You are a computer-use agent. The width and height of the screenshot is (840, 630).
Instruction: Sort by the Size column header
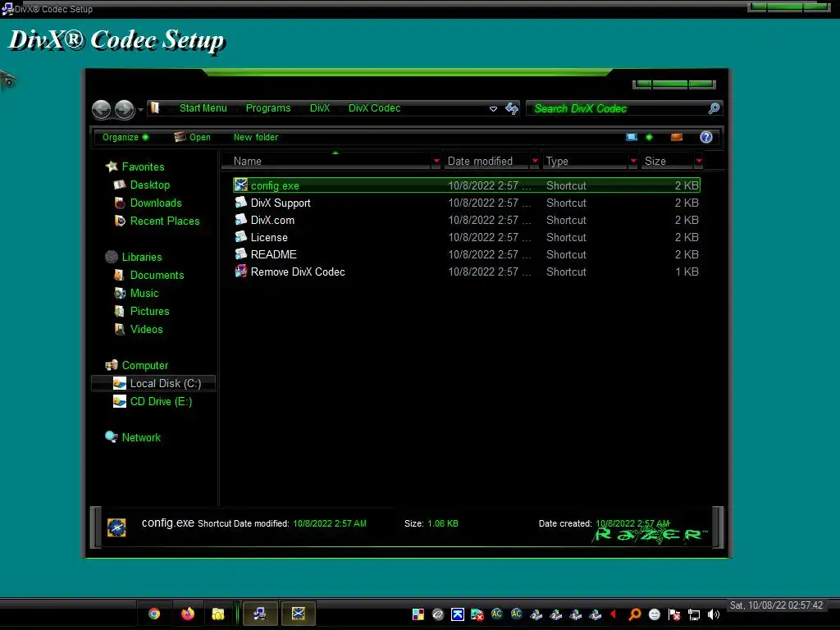[x=668, y=162]
